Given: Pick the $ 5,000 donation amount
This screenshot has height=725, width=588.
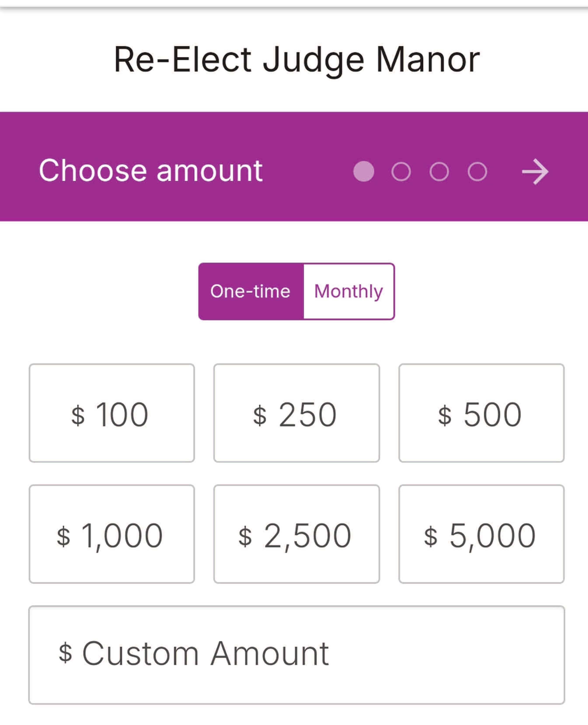Looking at the screenshot, I should 481,534.
